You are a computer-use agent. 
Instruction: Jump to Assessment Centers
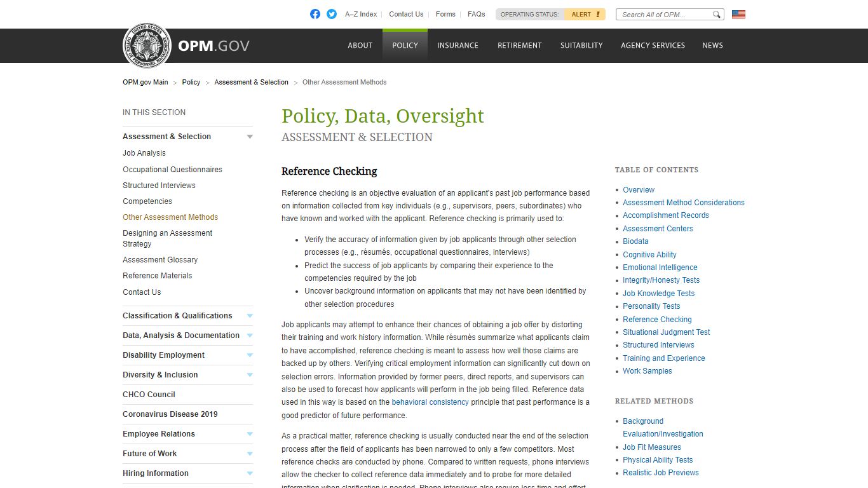tap(658, 229)
